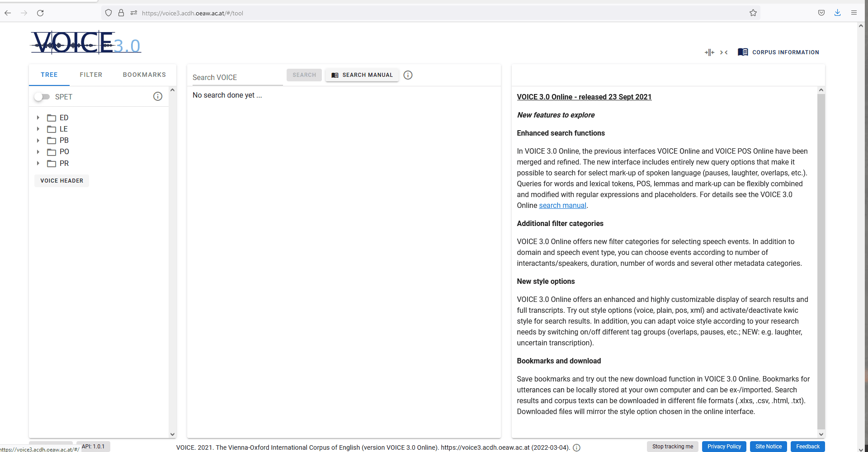This screenshot has width=868, height=452.
Task: Click the VOICE 3.0 logo
Action: point(86,43)
